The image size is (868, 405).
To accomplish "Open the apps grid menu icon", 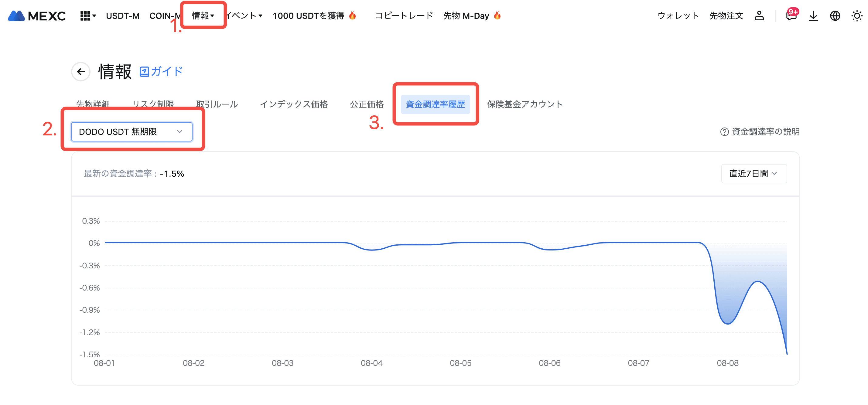I will pos(85,16).
